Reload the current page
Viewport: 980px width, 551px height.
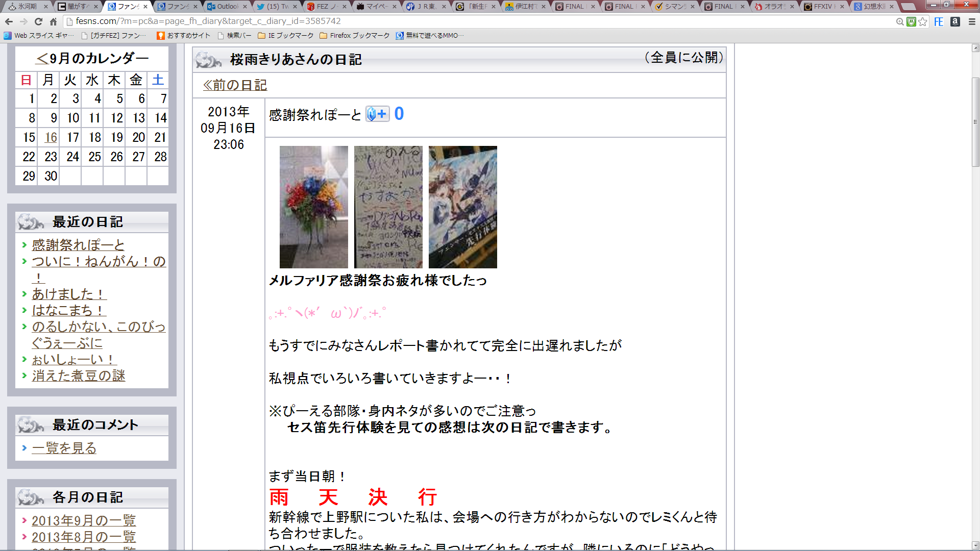[x=38, y=21]
